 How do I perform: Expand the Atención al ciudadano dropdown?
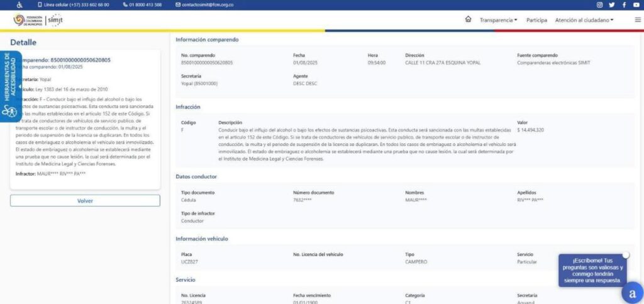point(584,20)
